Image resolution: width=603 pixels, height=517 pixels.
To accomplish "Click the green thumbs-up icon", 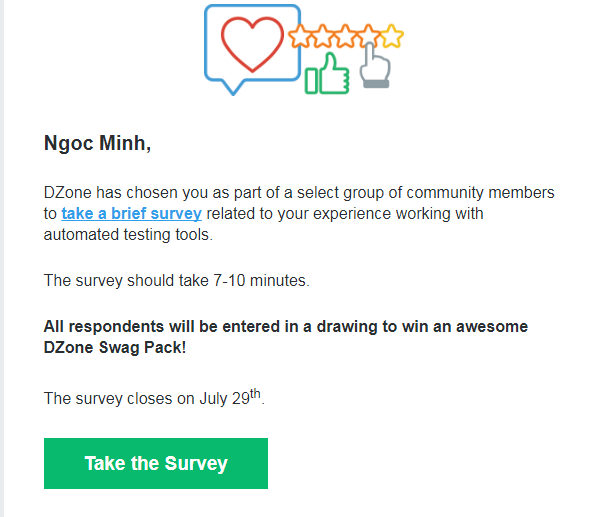I will pos(327,73).
